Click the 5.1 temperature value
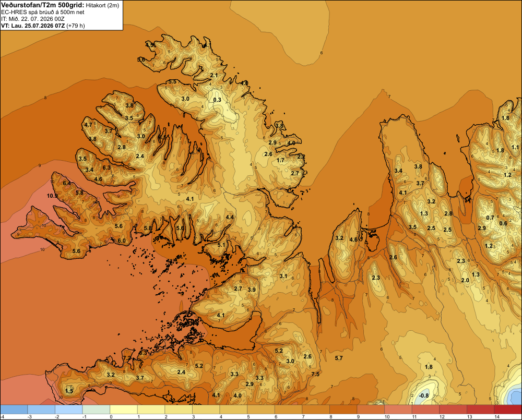 221,245
